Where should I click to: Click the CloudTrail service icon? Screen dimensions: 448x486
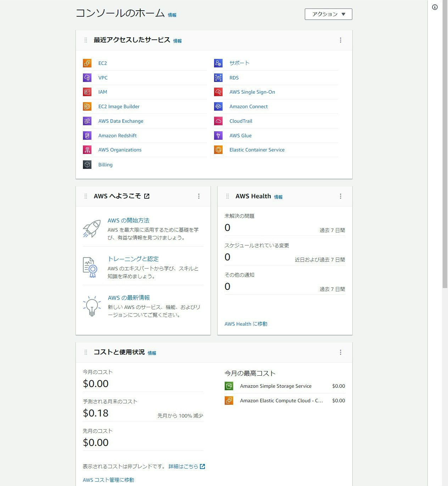point(218,121)
